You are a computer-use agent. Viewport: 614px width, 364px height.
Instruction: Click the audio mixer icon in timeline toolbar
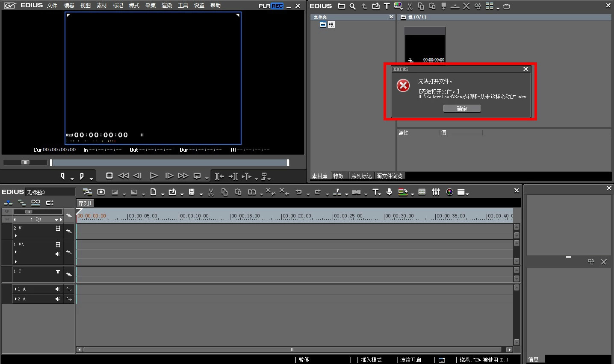(436, 192)
